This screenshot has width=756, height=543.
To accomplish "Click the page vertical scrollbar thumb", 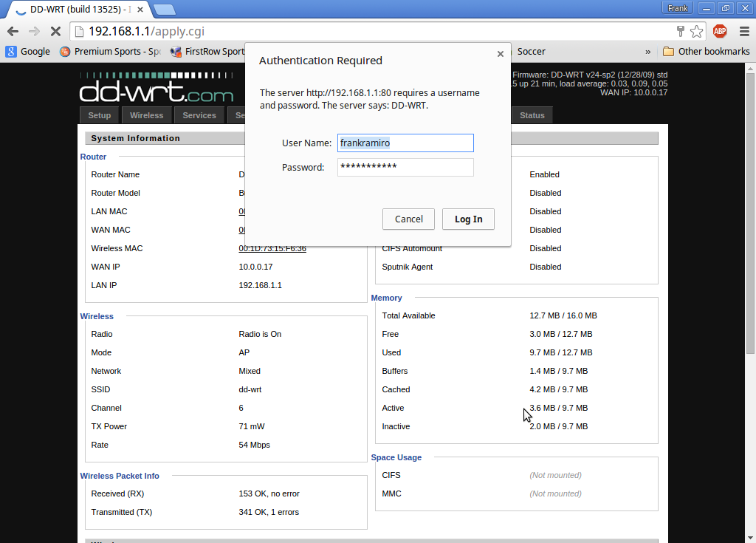I will coord(750,214).
